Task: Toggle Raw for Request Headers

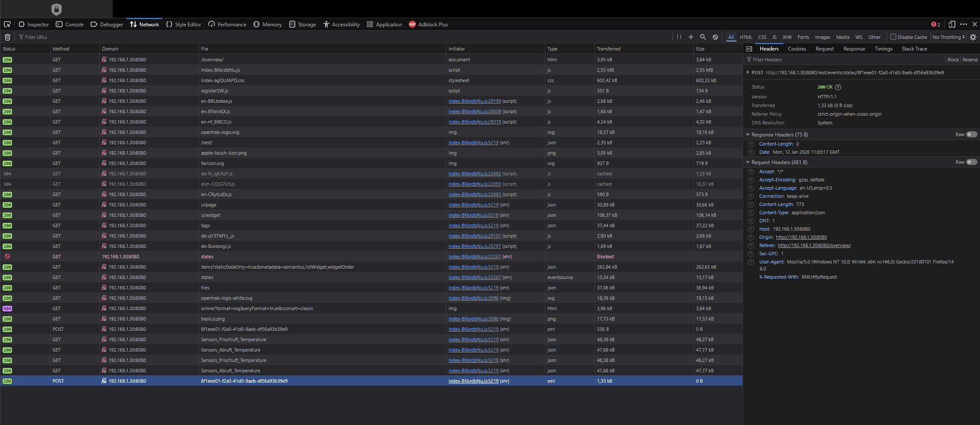Action: click(x=971, y=162)
